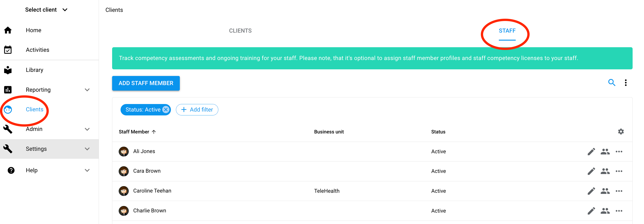
Task: Open the vertical three-dot menu near search
Action: (626, 83)
